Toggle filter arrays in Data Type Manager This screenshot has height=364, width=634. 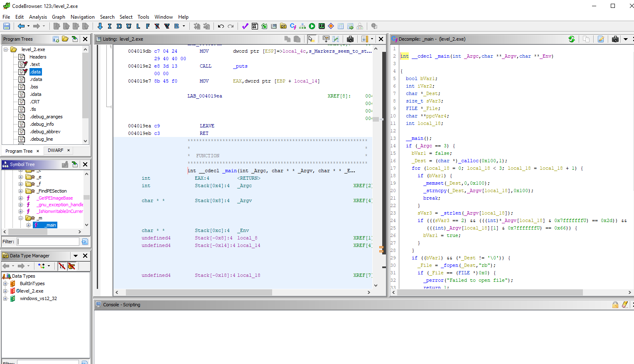(62, 266)
